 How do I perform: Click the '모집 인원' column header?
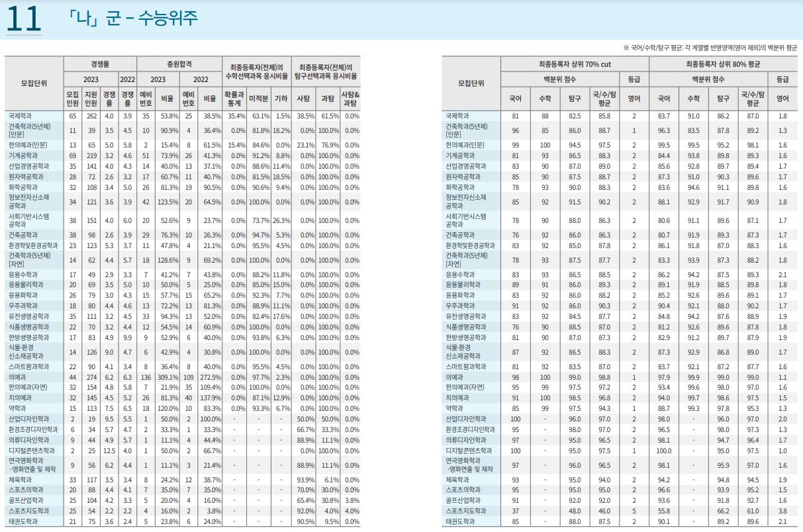pyautogui.click(x=73, y=99)
